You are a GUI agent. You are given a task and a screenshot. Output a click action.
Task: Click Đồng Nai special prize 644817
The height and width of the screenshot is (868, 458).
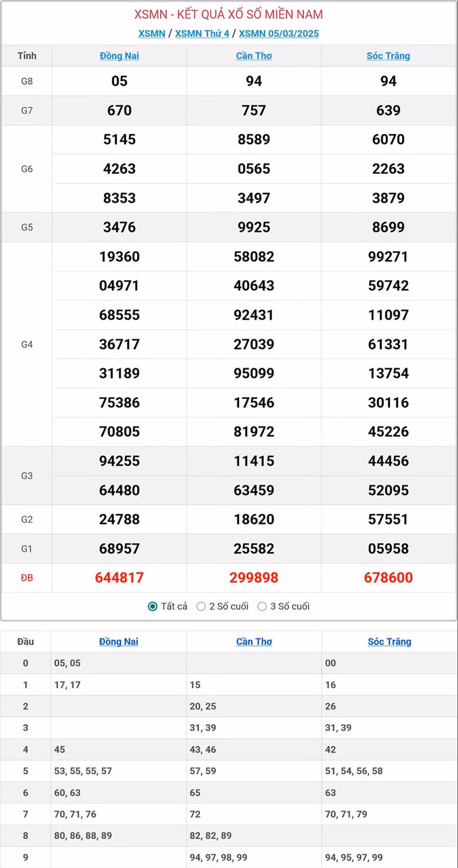pyautogui.click(x=119, y=578)
